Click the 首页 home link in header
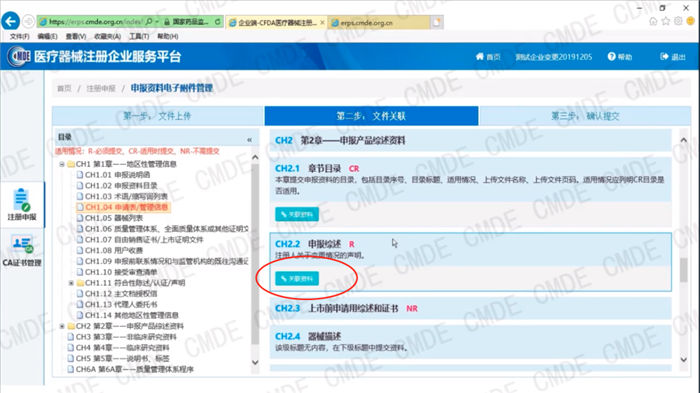The width and height of the screenshot is (700, 393). click(x=488, y=57)
